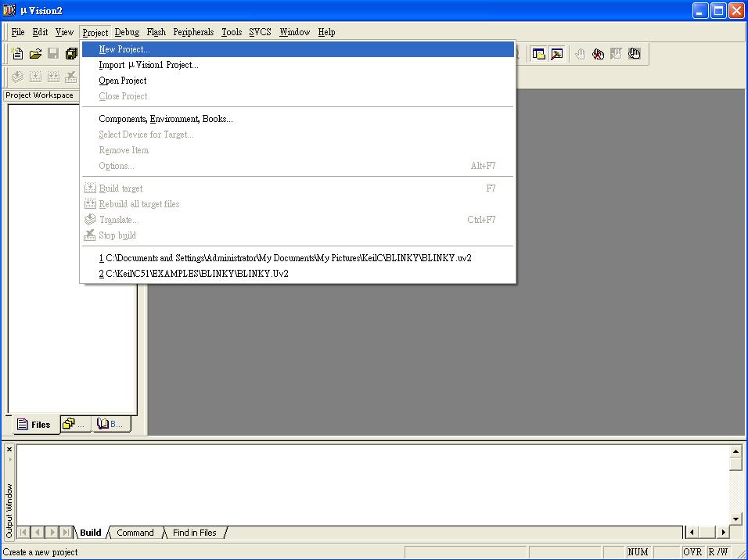748x560 pixels.
Task: Switch to the Books tab icon
Action: point(110,424)
